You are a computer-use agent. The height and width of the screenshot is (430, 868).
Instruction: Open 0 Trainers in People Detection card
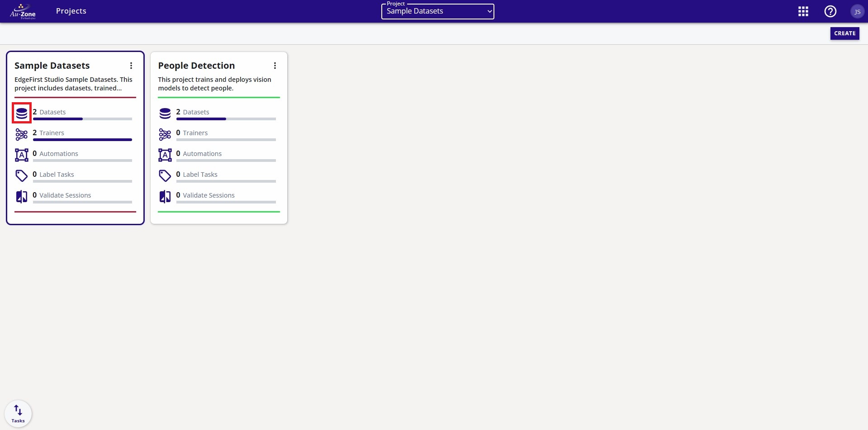pyautogui.click(x=192, y=132)
